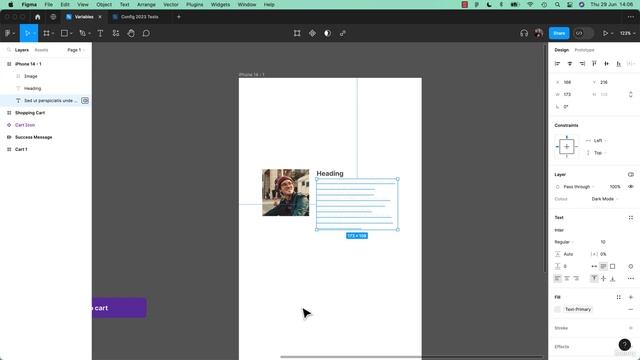Open the user avatar in toolbar
The width and height of the screenshot is (640, 360).
539,33
